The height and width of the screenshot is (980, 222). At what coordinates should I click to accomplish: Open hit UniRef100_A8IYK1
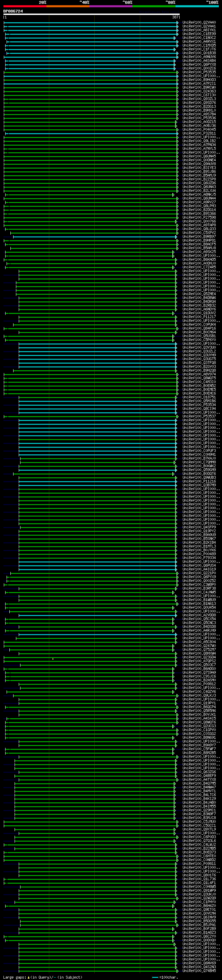tap(199, 30)
